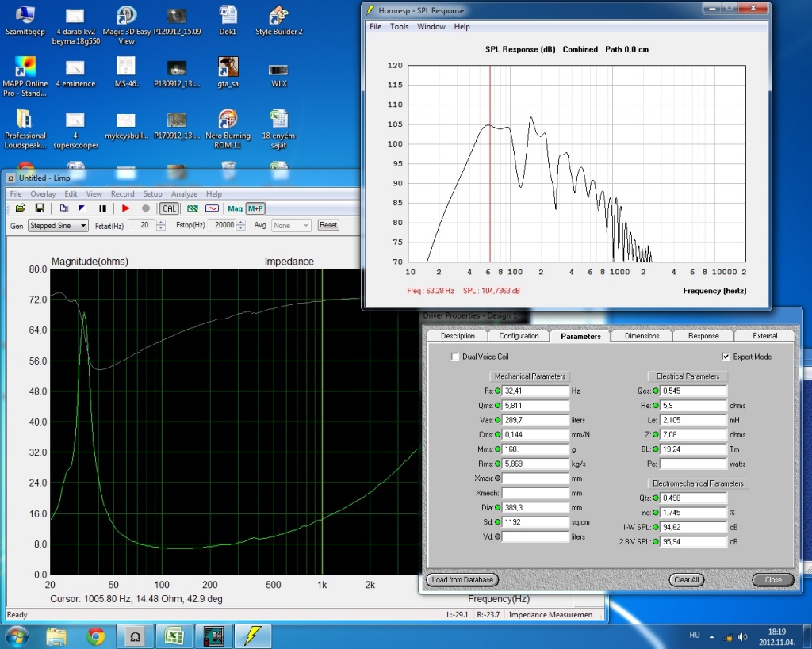
Task: Switch to the Dimensions tab
Action: click(642, 336)
